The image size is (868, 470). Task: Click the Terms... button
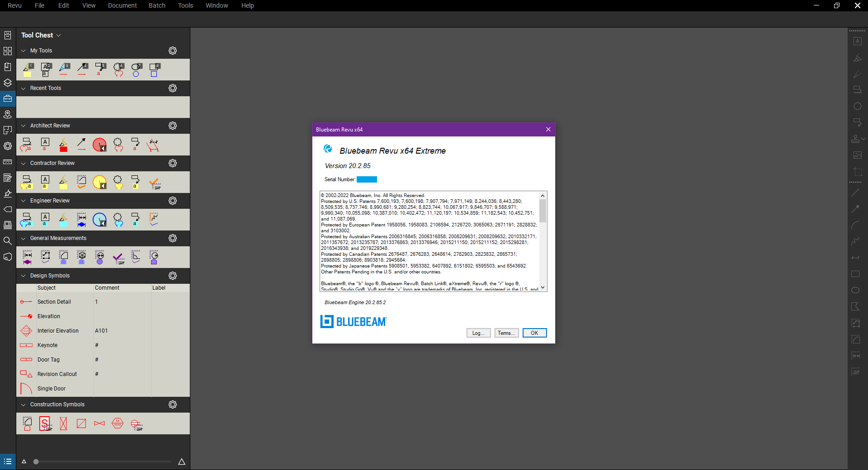(506, 333)
